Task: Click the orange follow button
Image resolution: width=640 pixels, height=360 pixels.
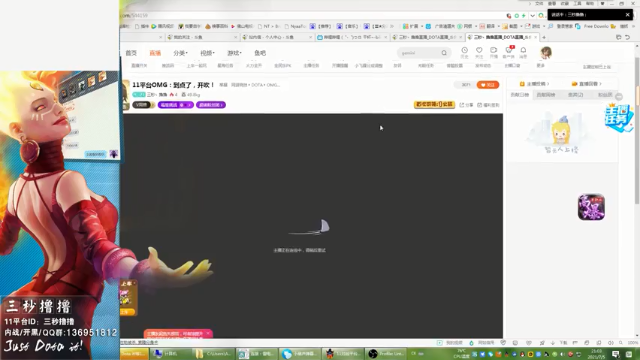Action: point(488,85)
